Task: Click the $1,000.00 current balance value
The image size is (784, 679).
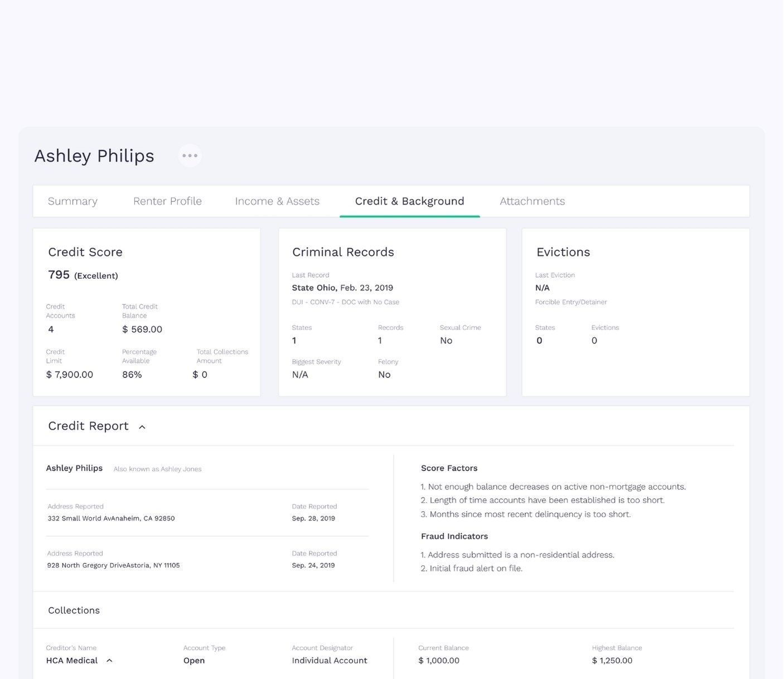Action: pyautogui.click(x=439, y=661)
